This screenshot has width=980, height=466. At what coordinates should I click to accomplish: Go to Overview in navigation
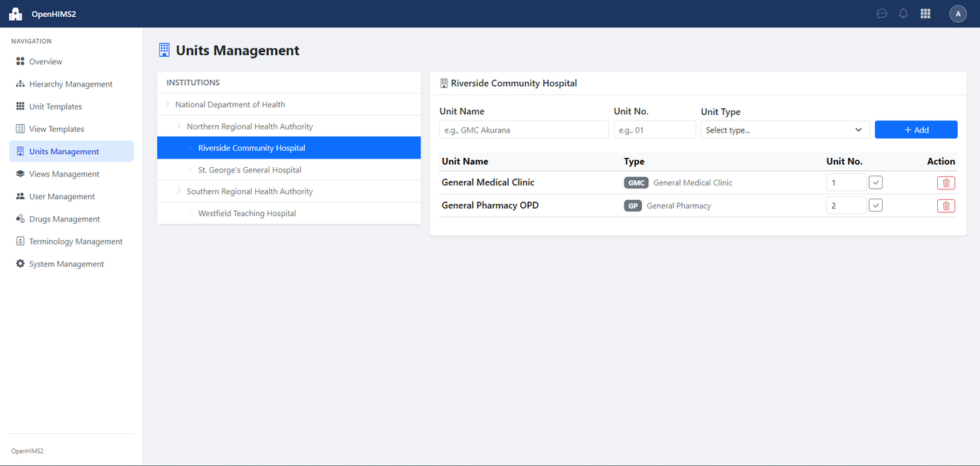pyautogui.click(x=71, y=61)
